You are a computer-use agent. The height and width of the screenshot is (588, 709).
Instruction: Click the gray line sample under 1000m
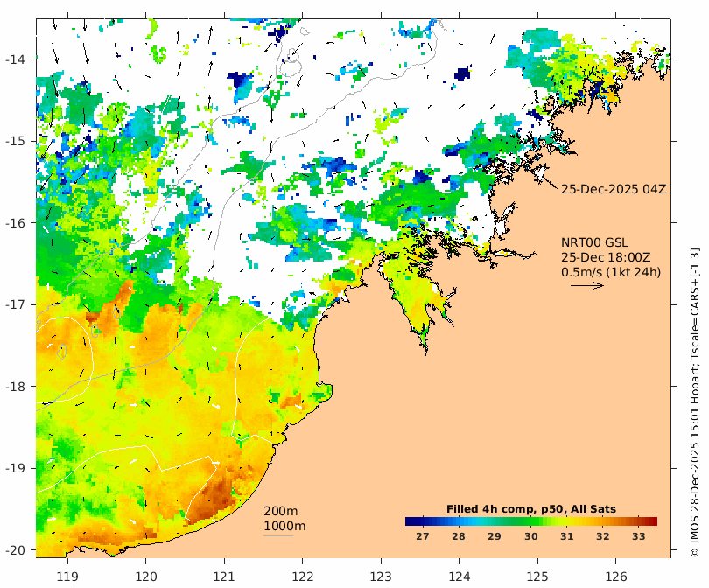(x=278, y=536)
